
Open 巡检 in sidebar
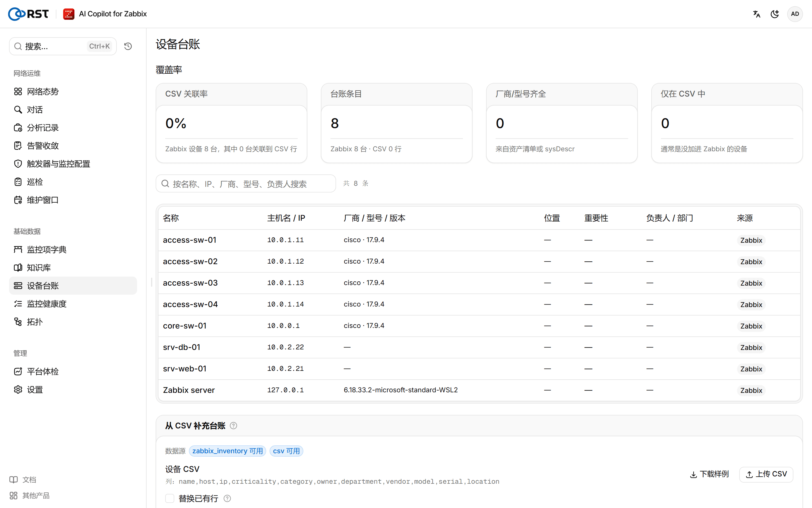73,182
